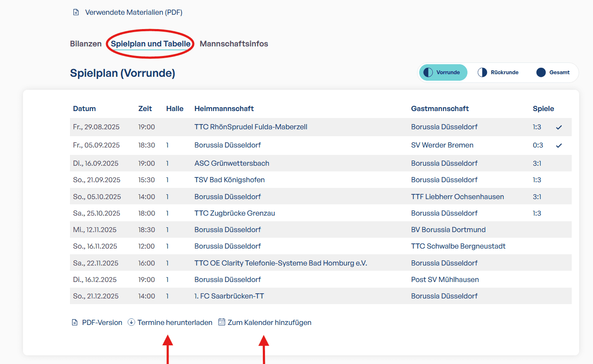Click the date Mi., 12.11.2025
The height and width of the screenshot is (364, 593).
95,230
